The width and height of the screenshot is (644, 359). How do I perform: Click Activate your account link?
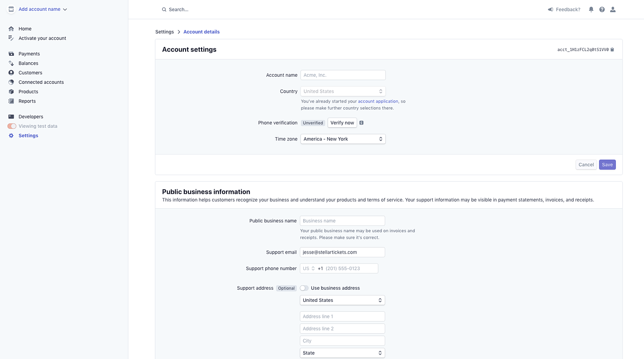click(42, 38)
